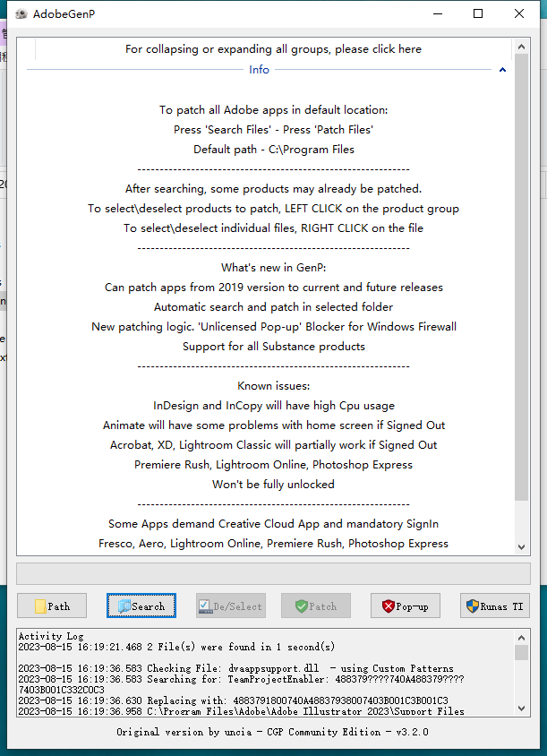Image resolution: width=547 pixels, height=756 pixels.
Task: Click the Search button
Action: 141,606
